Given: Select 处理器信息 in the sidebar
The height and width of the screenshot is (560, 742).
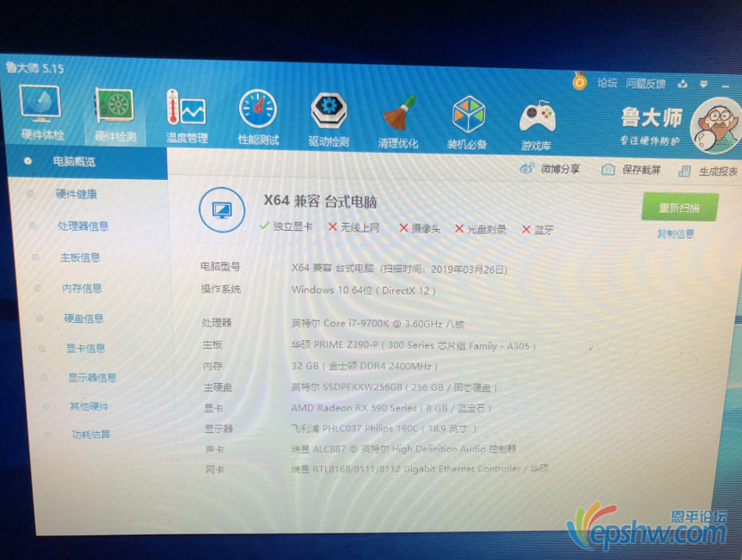Looking at the screenshot, I should click(83, 226).
